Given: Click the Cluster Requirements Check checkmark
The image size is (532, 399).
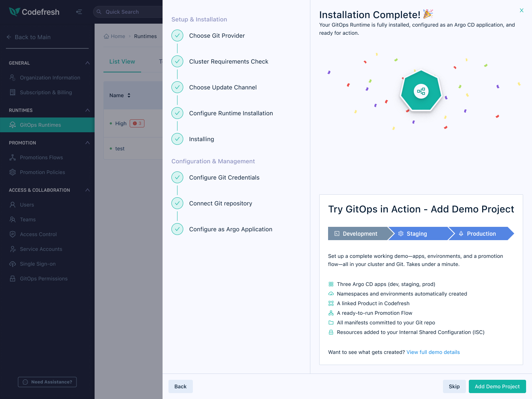Looking at the screenshot, I should tap(177, 61).
